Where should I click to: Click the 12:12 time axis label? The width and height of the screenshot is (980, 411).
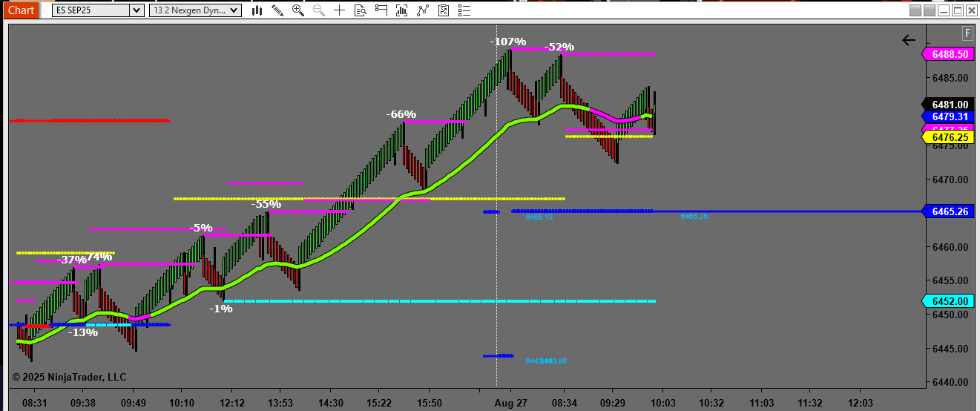coord(231,403)
